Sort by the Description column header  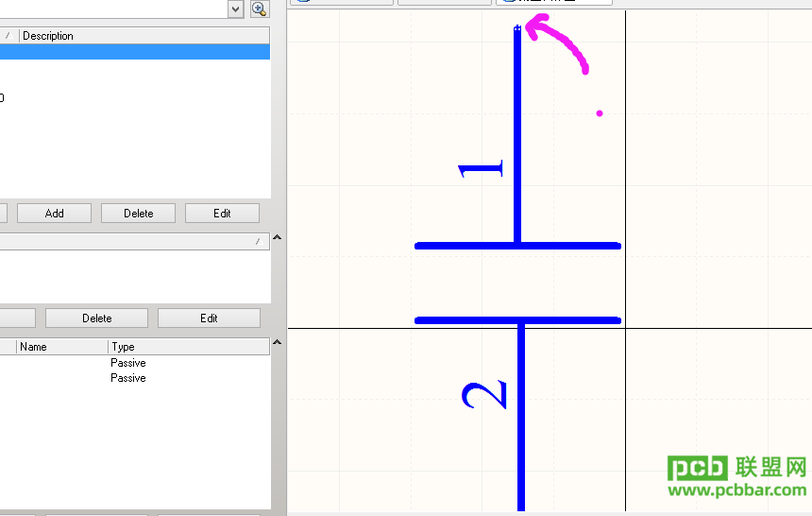click(x=144, y=36)
